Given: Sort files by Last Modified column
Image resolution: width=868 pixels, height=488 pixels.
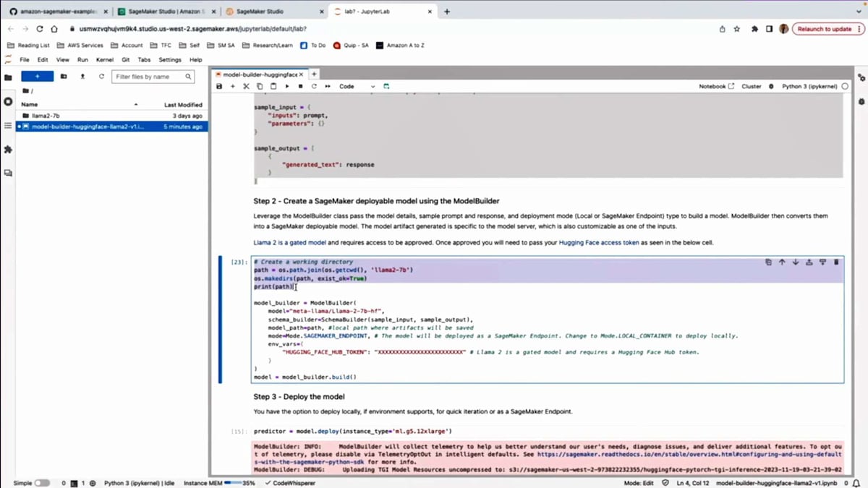Looking at the screenshot, I should 183,105.
